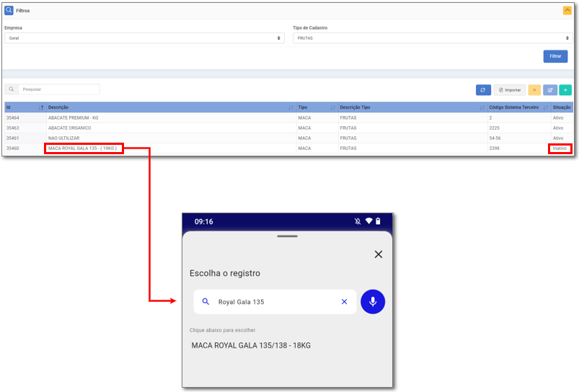
Task: Click the blue refresh icon button
Action: coord(483,90)
